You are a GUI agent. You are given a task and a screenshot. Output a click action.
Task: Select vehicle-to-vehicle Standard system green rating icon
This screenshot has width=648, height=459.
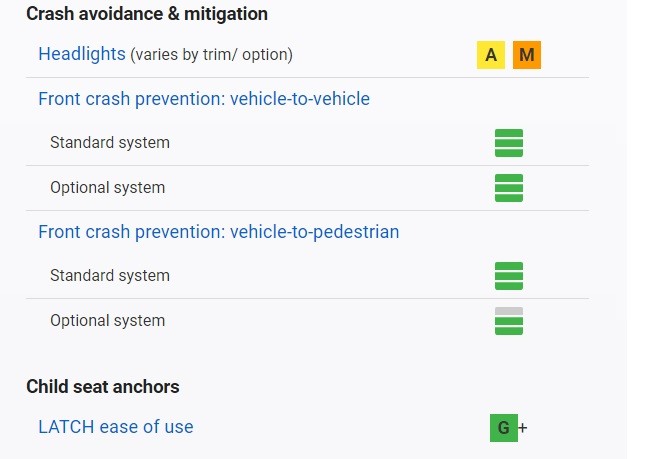click(x=509, y=143)
